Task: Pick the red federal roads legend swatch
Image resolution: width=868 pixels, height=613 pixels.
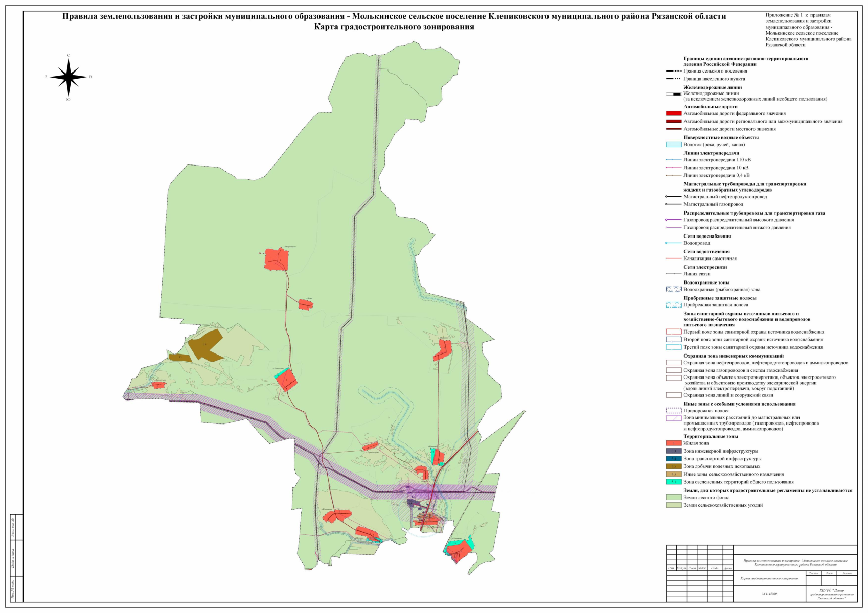Action: [673, 113]
